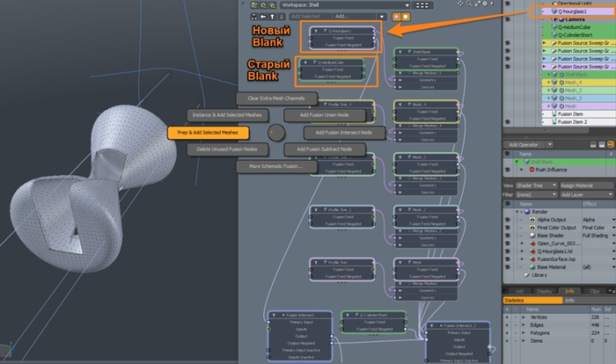Open the Add... dropdown in schematic
The width and height of the screenshot is (616, 364).
pos(359,16)
